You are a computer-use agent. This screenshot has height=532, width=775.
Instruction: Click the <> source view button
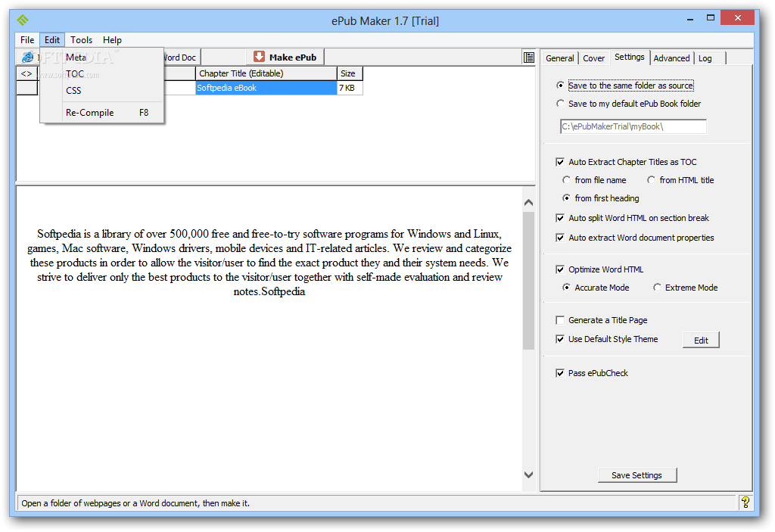[26, 73]
